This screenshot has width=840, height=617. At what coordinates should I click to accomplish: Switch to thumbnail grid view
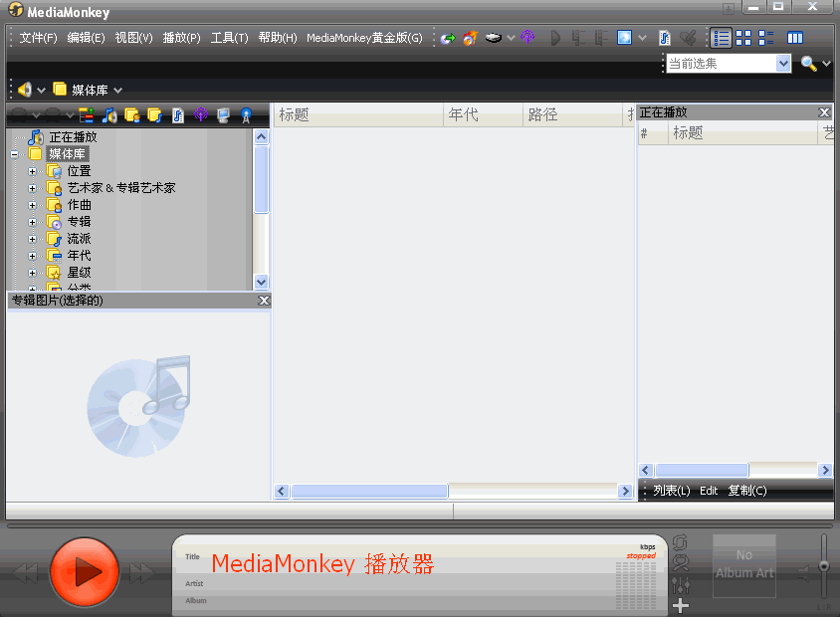743,38
